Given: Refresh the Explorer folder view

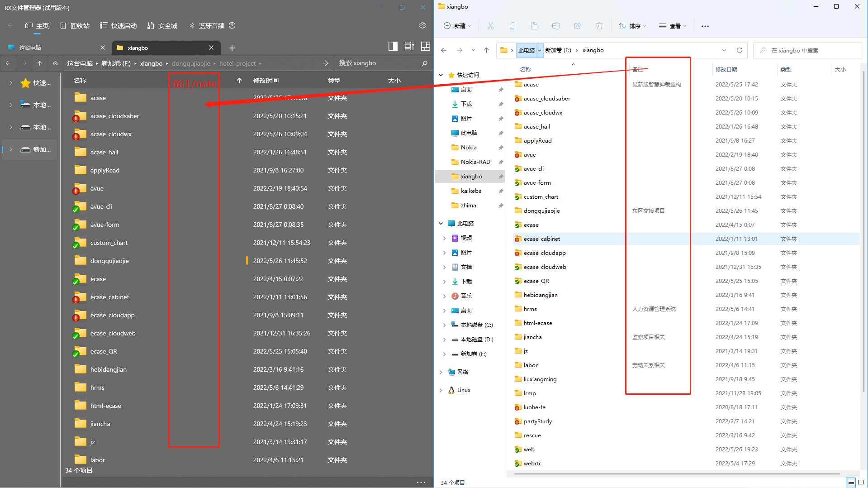Looking at the screenshot, I should 740,50.
